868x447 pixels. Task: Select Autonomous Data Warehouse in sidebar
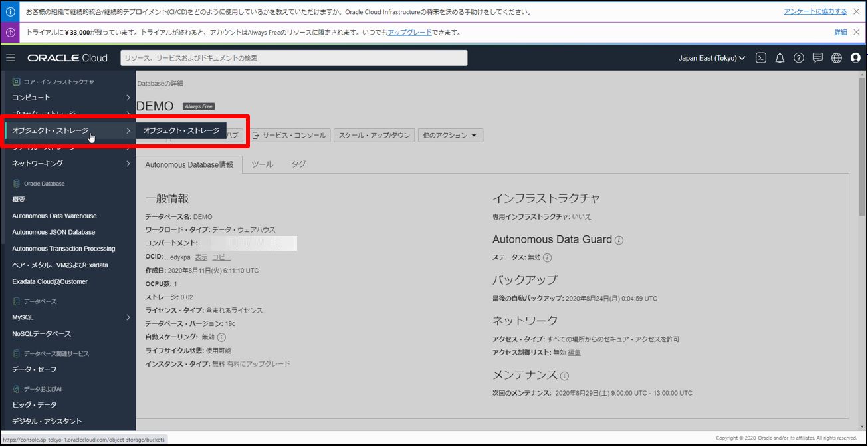(54, 216)
